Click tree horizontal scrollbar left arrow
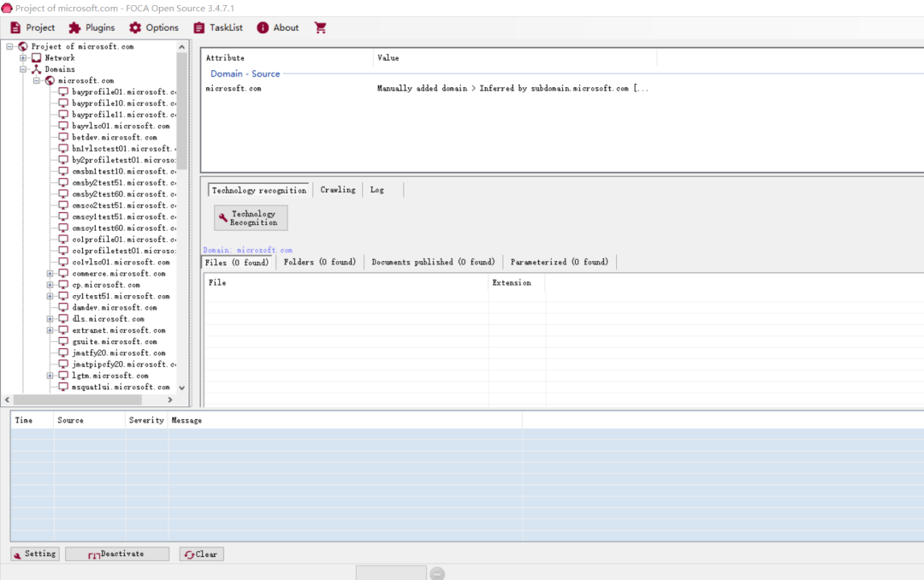The width and height of the screenshot is (924, 580). pos(7,399)
